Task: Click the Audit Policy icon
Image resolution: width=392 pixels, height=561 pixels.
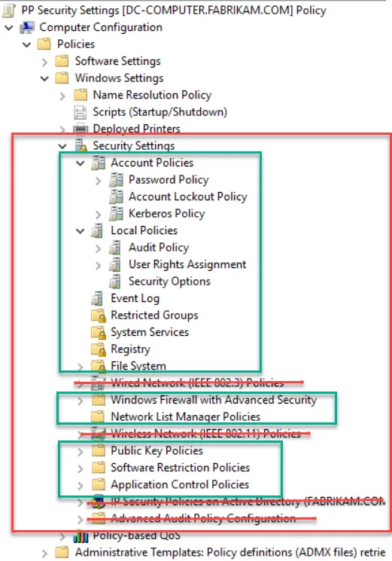Action: [x=115, y=247]
